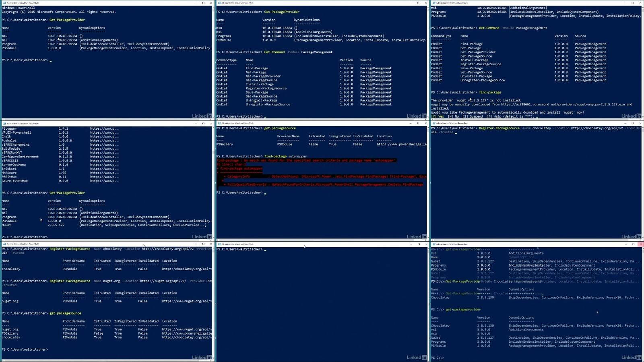Click PowerShell icon in window with copyright notice
This screenshot has height=362, width=644.
pyautogui.click(x=4, y=3)
